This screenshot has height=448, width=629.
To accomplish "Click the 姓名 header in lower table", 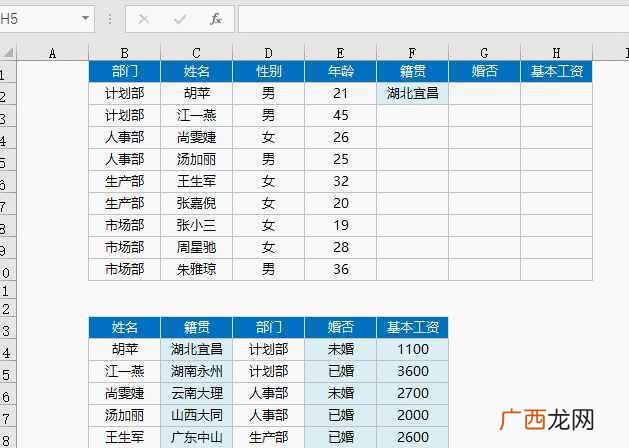I will 124,327.
